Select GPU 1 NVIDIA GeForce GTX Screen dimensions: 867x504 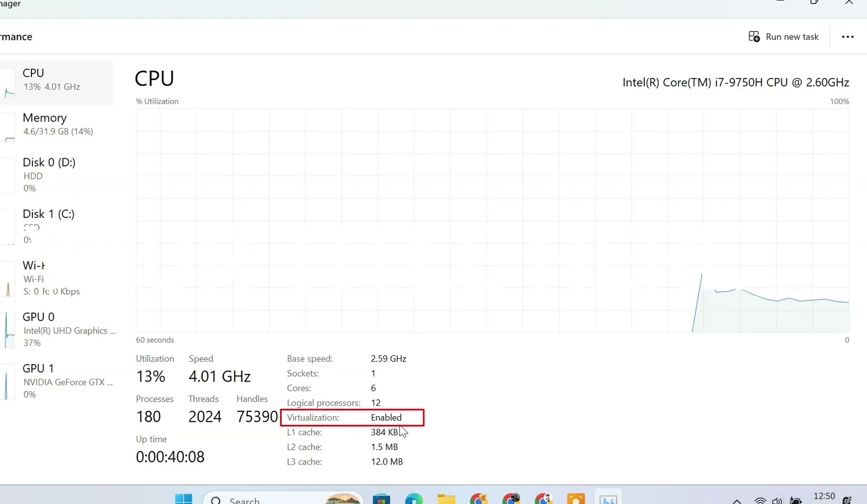pos(56,380)
